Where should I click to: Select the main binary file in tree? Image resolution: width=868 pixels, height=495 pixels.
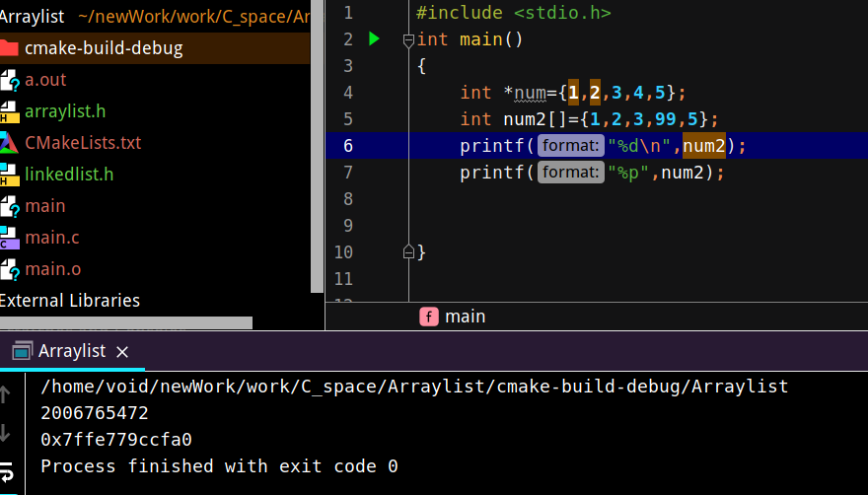pyautogui.click(x=45, y=206)
